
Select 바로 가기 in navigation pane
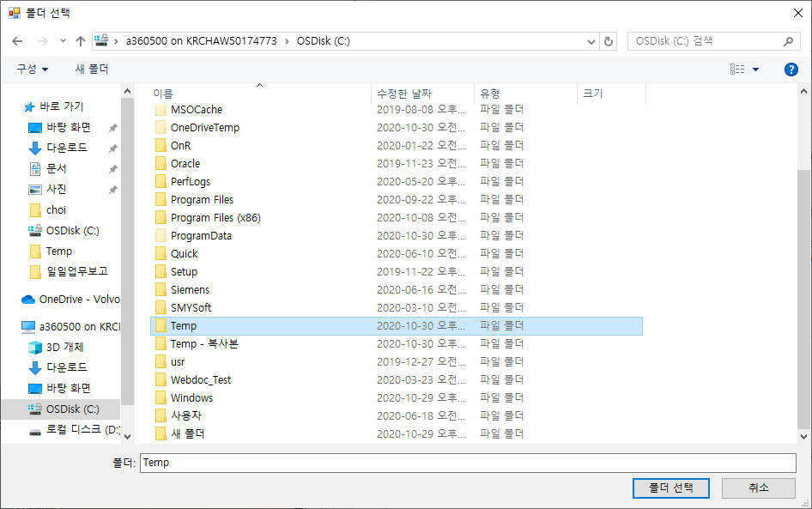54,106
